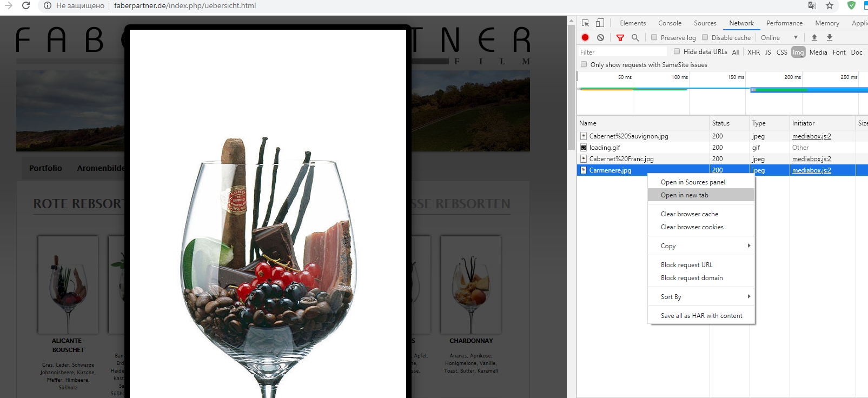
Task: Click the browser reload icon
Action: [26, 5]
